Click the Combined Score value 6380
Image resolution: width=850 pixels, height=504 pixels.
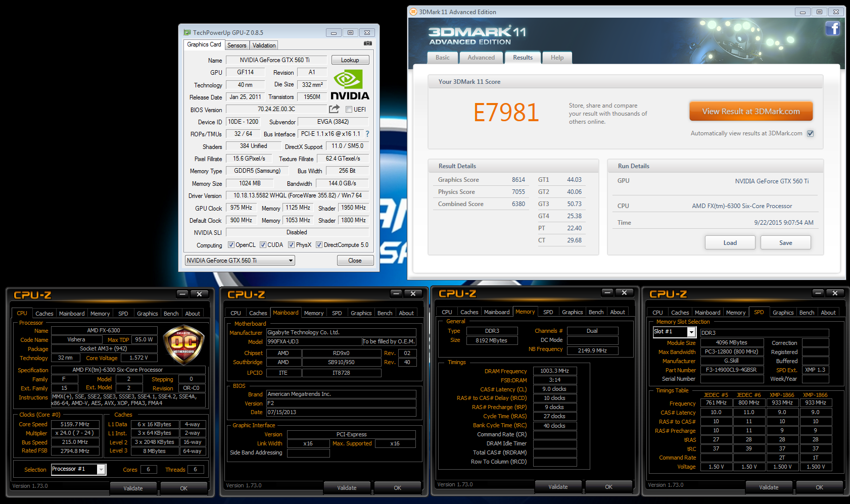click(518, 204)
